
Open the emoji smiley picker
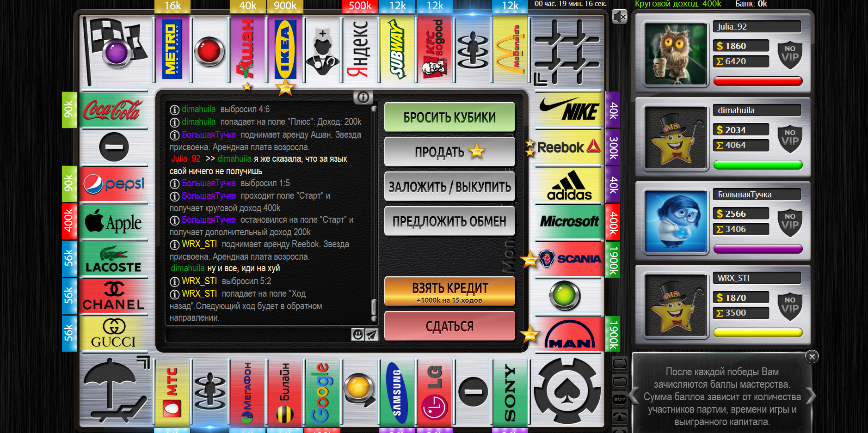pos(358,334)
